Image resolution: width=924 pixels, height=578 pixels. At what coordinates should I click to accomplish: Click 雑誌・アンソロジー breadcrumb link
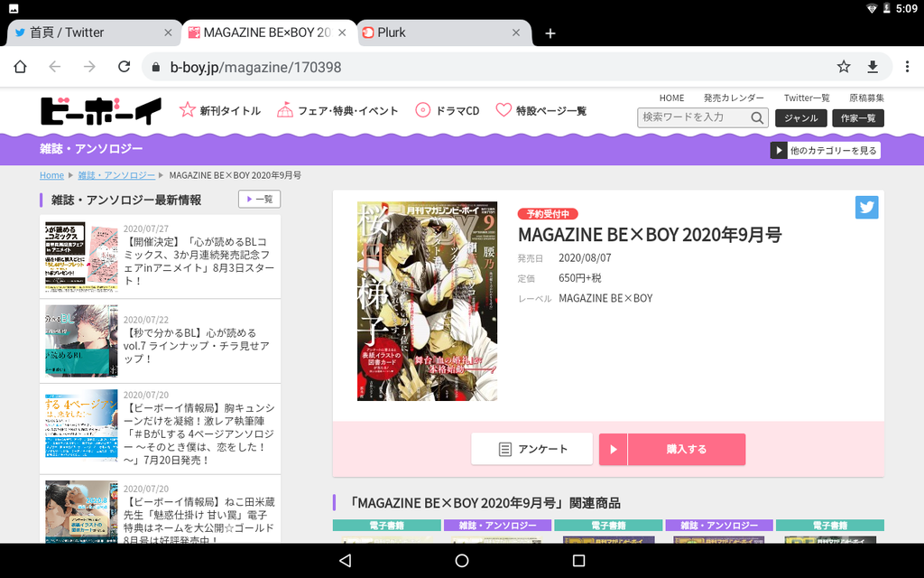click(x=116, y=175)
